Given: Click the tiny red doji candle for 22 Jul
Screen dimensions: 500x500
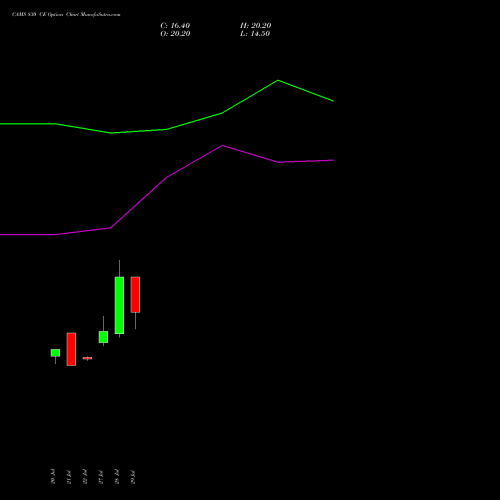Looking at the screenshot, I should pos(87,358).
